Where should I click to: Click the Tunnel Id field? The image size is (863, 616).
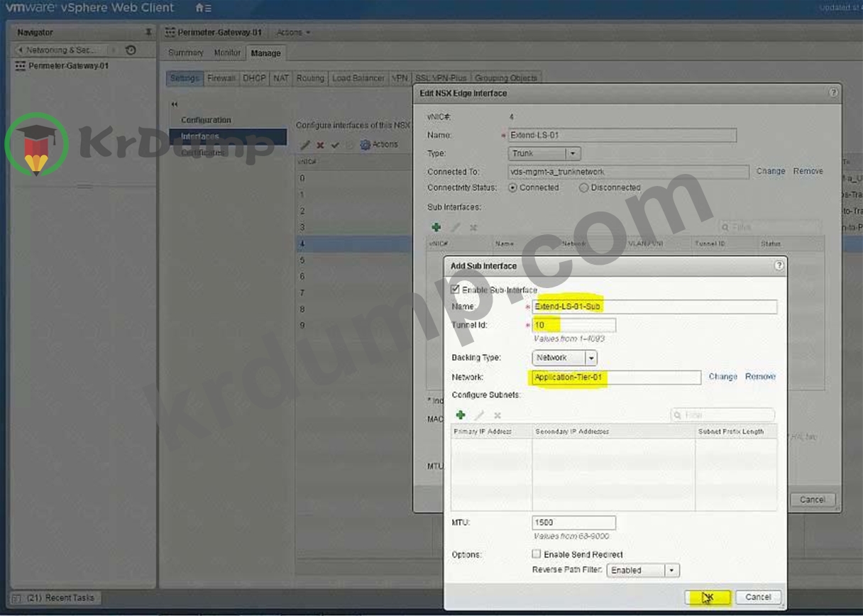pyautogui.click(x=573, y=325)
